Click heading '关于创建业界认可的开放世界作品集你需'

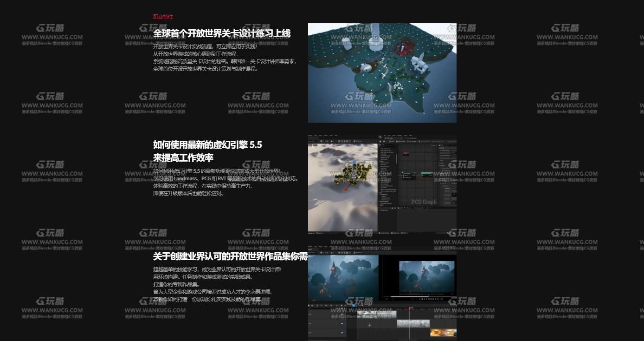click(x=231, y=256)
